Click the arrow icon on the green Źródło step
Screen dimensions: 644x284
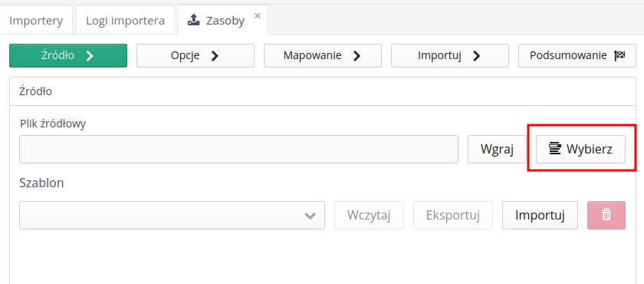pos(90,56)
